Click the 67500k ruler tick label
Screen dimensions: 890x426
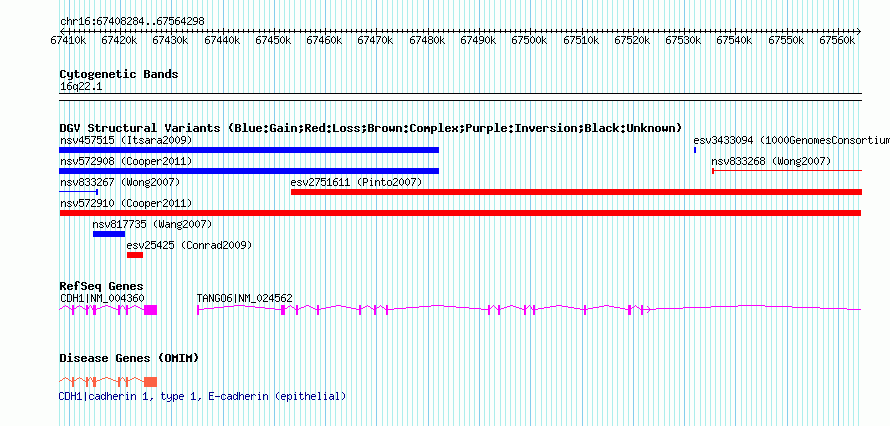tap(530, 40)
